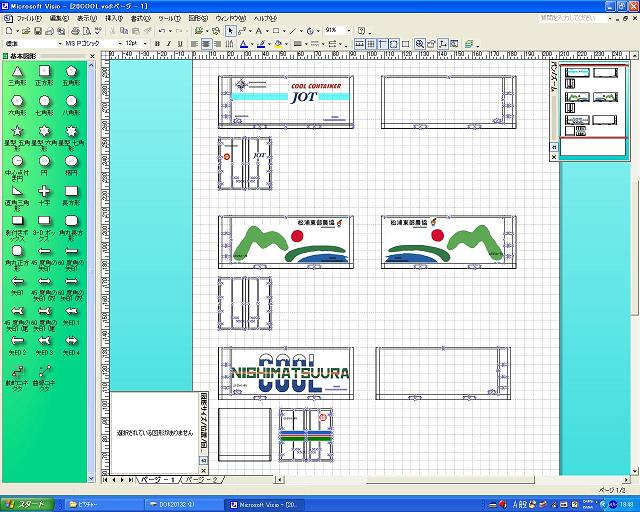Toggle connection points display

(x=394, y=44)
